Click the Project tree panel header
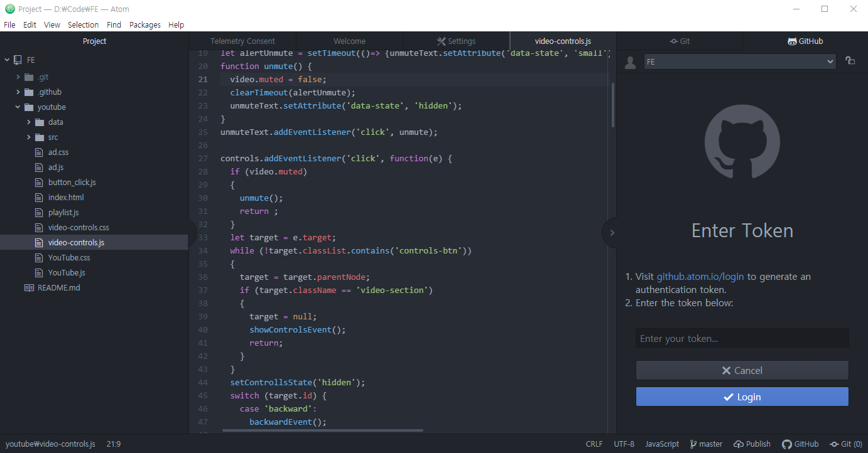Screen dimensions: 868x453 (x=94, y=41)
